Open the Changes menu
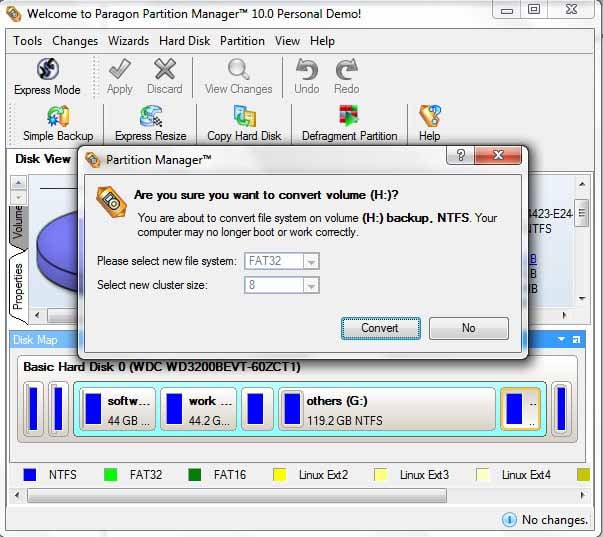Image resolution: width=603 pixels, height=537 pixels. (75, 41)
